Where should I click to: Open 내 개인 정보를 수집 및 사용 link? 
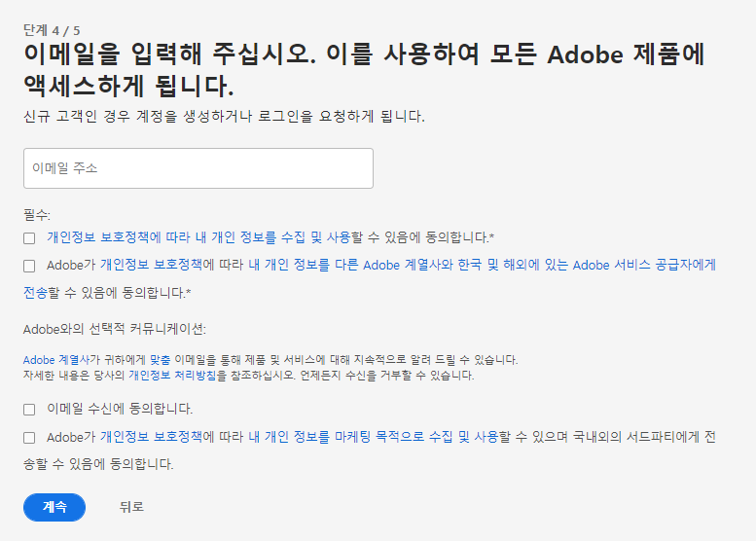point(272,237)
